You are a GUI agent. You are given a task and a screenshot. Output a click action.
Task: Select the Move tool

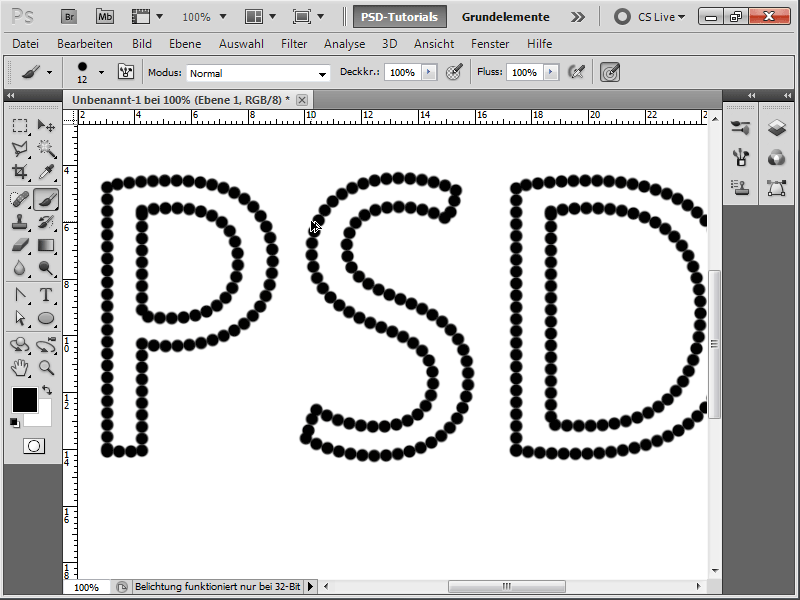pyautogui.click(x=46, y=126)
